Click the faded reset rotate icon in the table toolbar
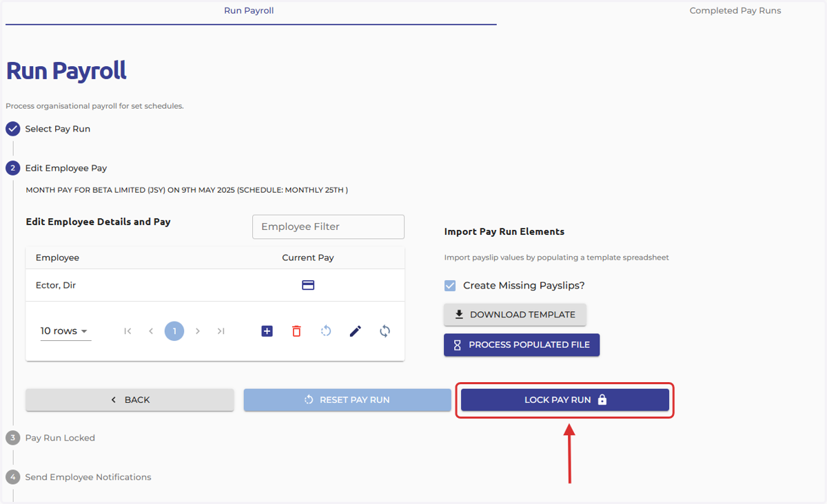The height and width of the screenshot is (504, 827). coord(326,331)
